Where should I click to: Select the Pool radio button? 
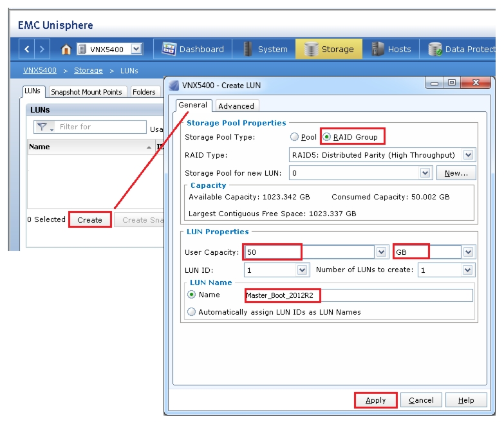[294, 137]
